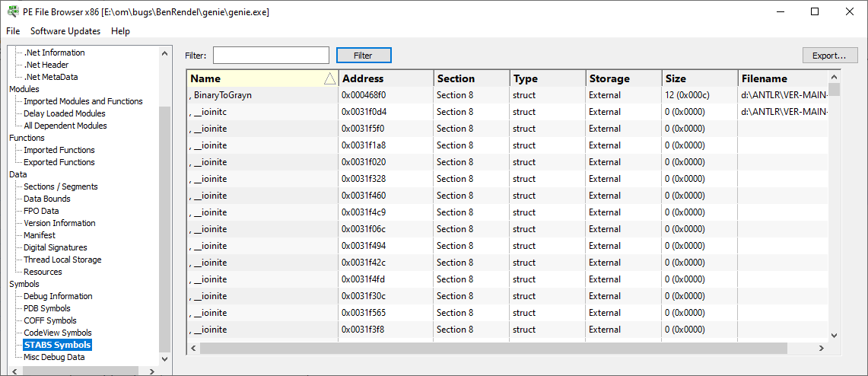Image resolution: width=868 pixels, height=376 pixels.
Task: Click the PE File Browser app icon
Action: (x=11, y=11)
